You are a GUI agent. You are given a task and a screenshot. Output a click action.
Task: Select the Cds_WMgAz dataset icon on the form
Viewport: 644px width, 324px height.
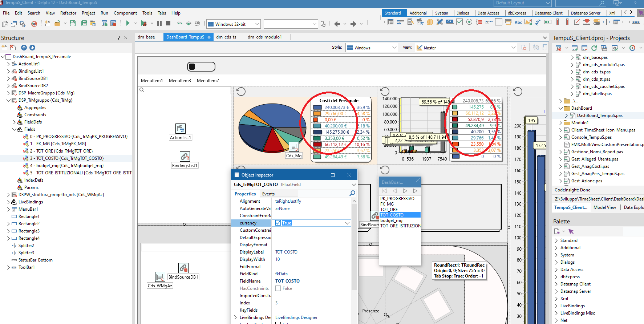160,277
